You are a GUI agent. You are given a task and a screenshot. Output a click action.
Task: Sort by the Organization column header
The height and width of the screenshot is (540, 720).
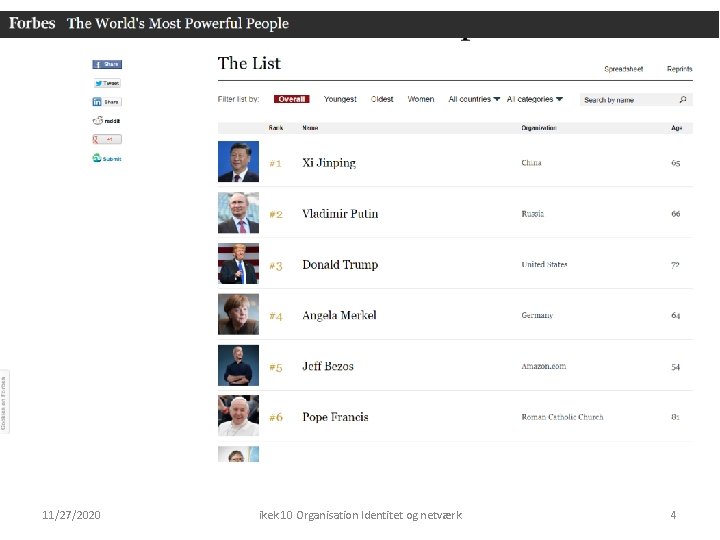point(539,128)
